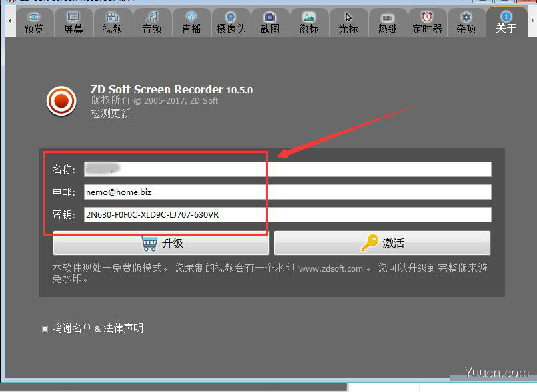Image resolution: width=537 pixels, height=392 pixels.
Task: Select the 杂项 (Misc) settings icon
Action: point(466,21)
